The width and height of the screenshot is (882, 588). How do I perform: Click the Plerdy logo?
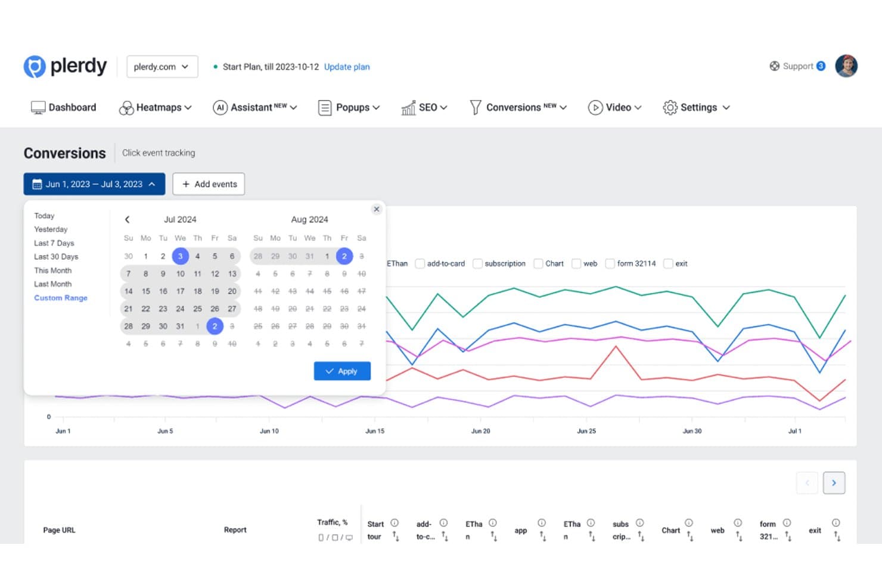(x=65, y=66)
